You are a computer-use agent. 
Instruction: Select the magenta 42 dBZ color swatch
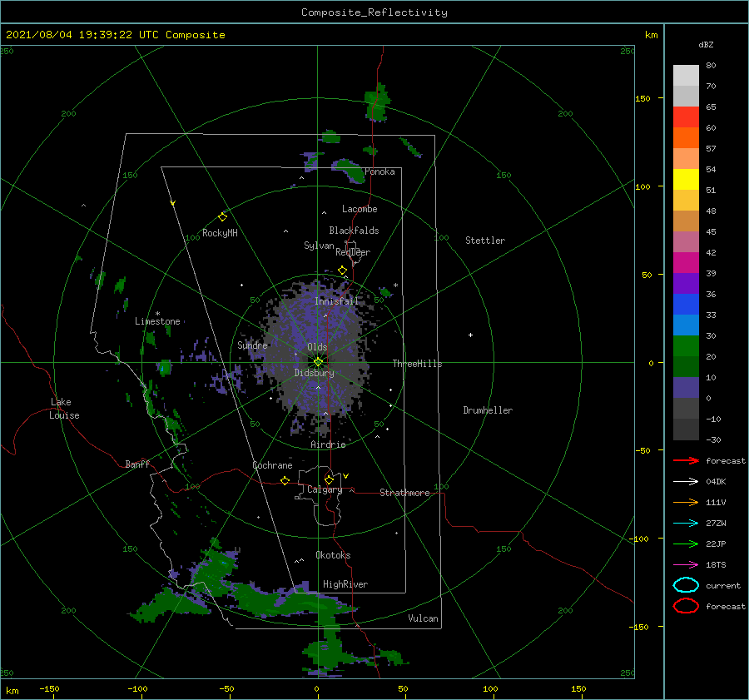[x=686, y=263]
